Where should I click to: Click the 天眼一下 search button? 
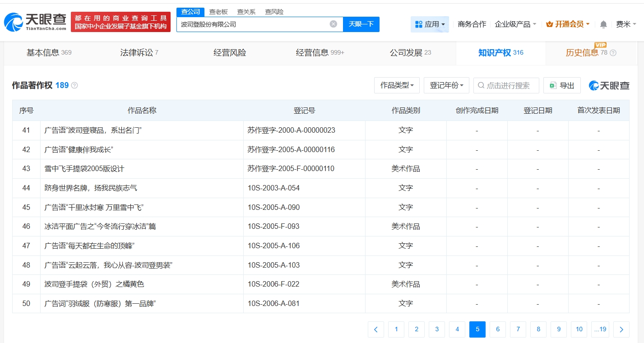pos(361,24)
